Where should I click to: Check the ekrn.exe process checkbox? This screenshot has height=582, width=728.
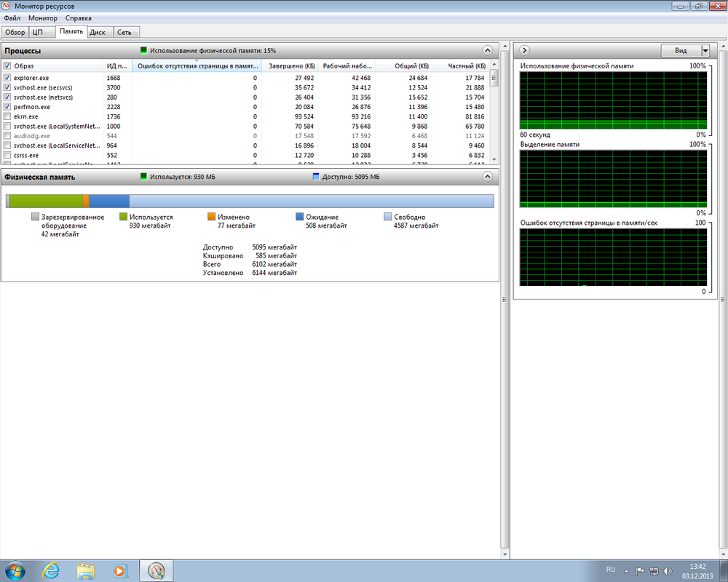click(7, 116)
